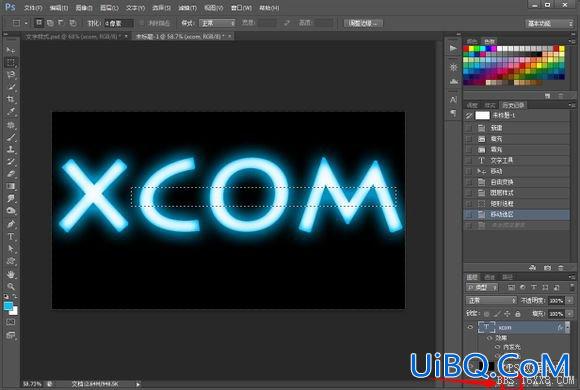Set history brush source at 图层样式 state

click(469, 193)
